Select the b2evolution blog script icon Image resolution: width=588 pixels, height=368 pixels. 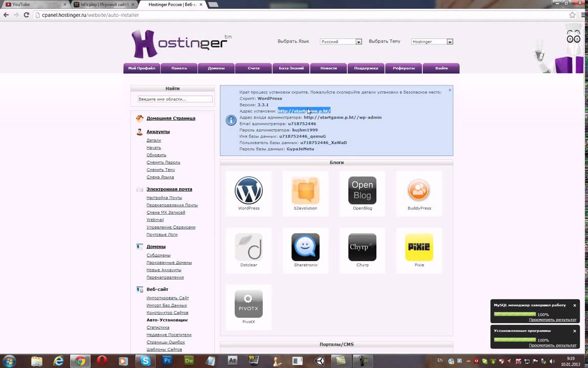[305, 190]
